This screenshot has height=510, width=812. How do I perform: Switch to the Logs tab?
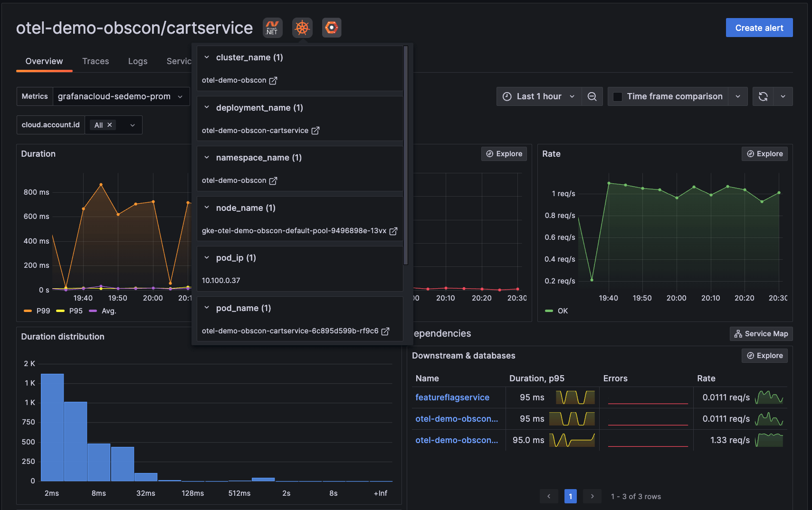click(137, 61)
